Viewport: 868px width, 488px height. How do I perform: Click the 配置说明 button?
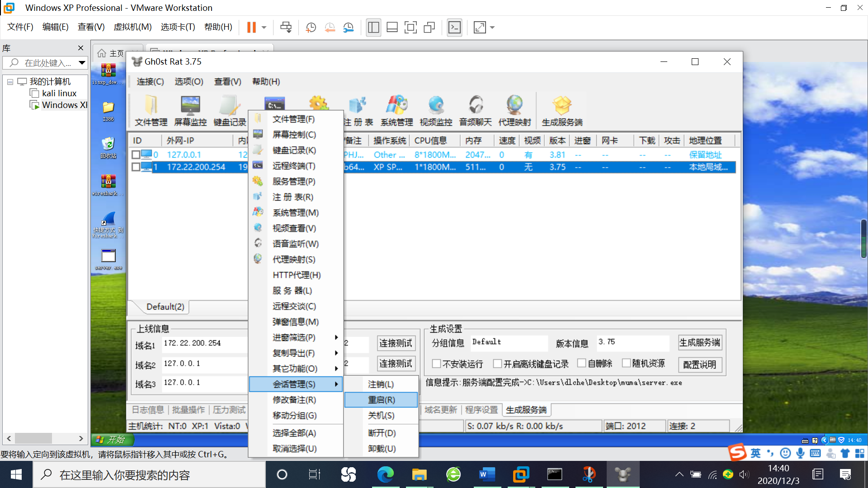coord(699,365)
